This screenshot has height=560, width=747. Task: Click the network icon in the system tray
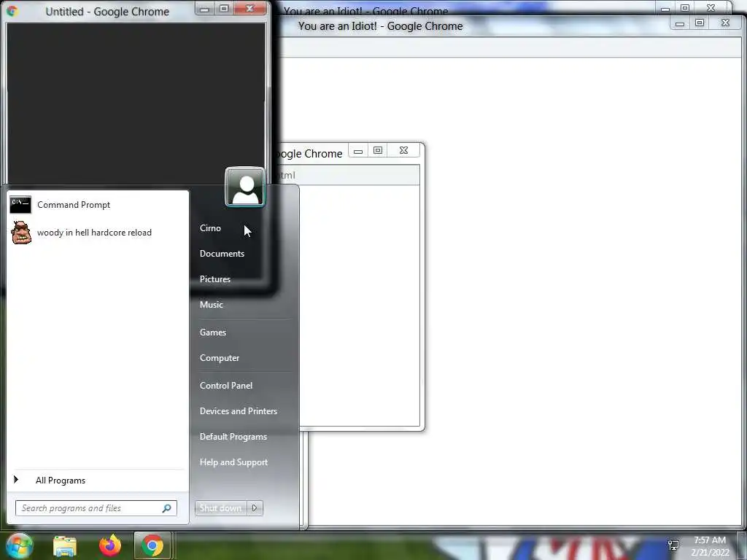[x=673, y=545]
